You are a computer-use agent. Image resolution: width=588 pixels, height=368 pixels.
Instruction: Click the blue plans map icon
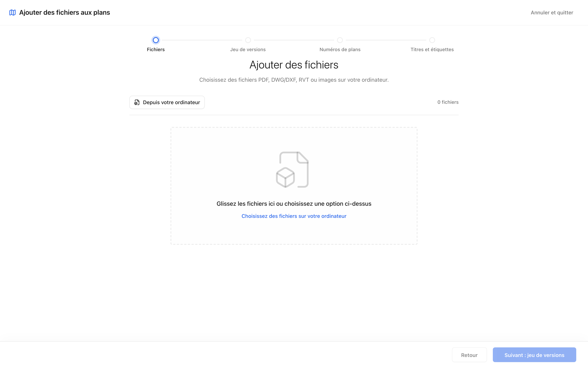click(12, 12)
